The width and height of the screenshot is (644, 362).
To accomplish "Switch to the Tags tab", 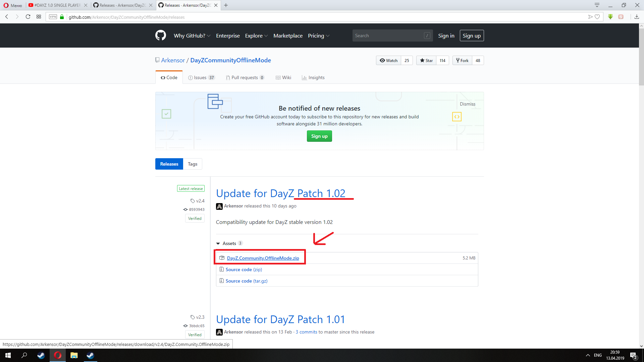I will pos(193,164).
